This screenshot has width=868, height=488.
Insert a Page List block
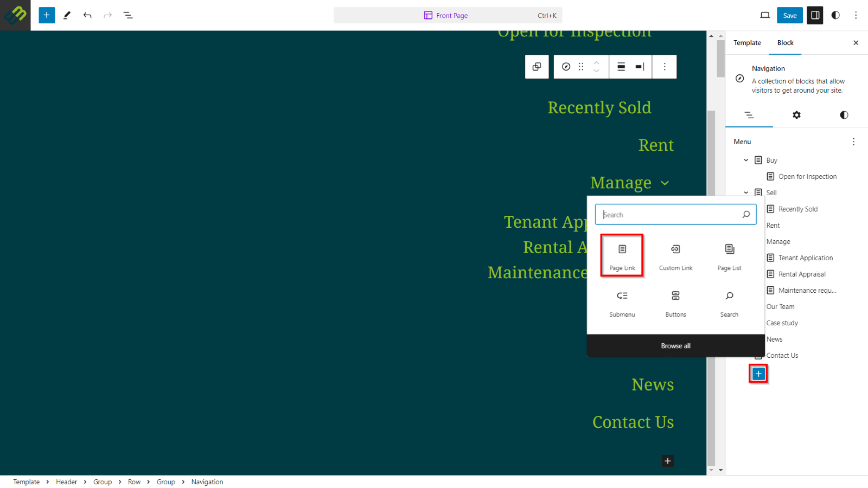729,256
